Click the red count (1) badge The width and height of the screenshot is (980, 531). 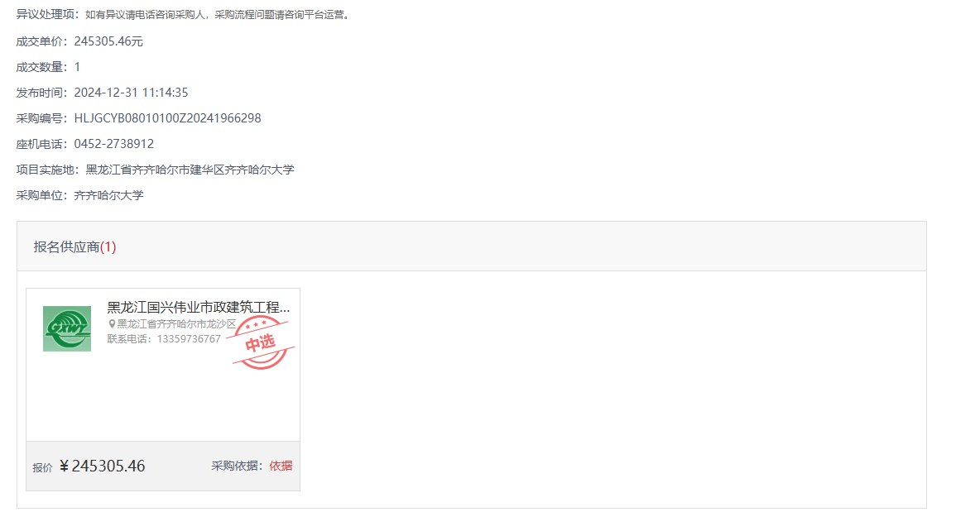[x=108, y=247]
